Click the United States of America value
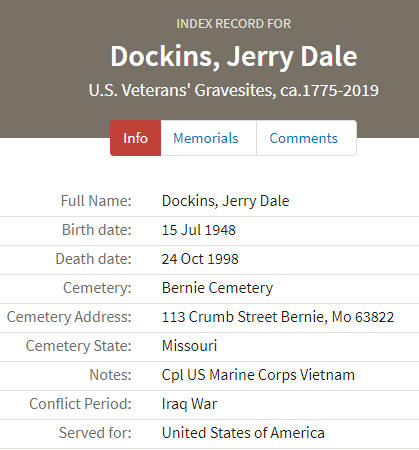Screen dimensions: 419x450 click(243, 433)
